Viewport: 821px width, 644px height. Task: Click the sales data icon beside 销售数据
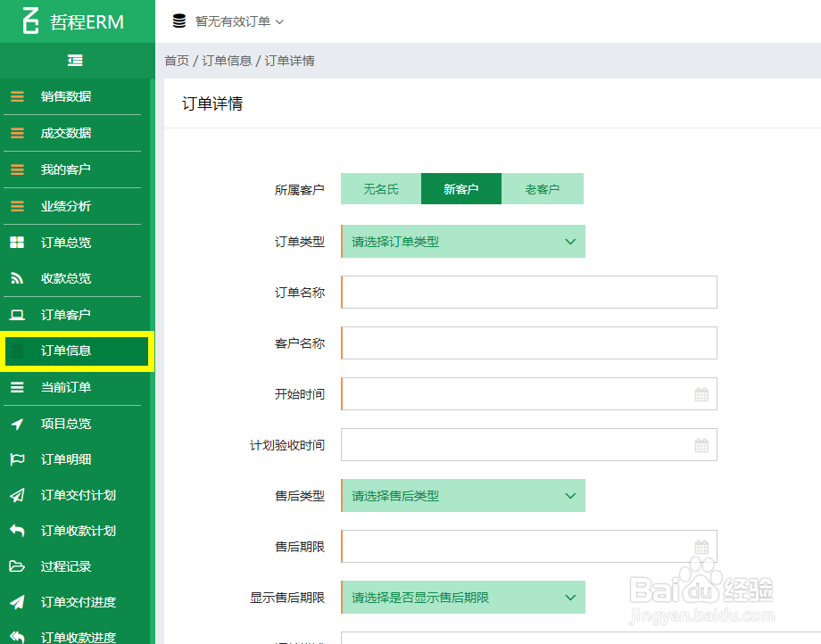(x=18, y=96)
